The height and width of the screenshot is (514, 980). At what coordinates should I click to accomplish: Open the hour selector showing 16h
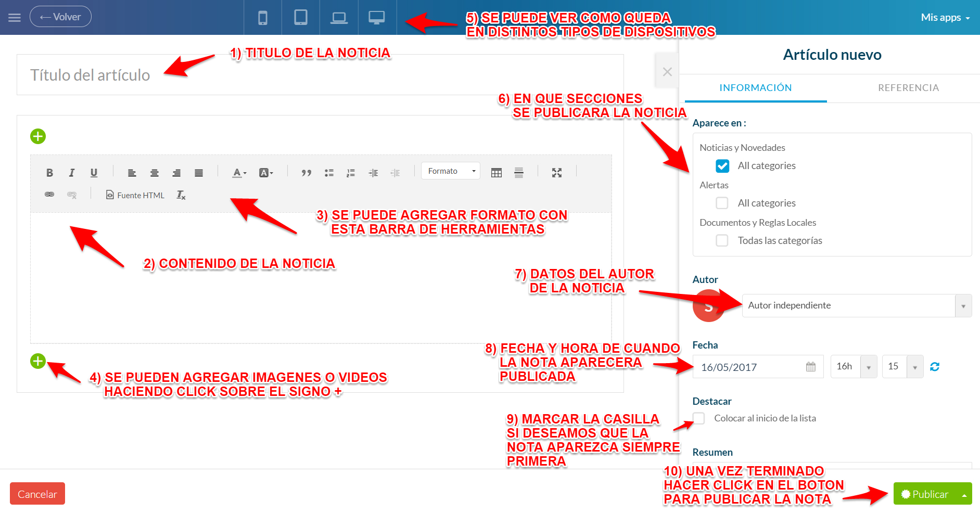(854, 367)
